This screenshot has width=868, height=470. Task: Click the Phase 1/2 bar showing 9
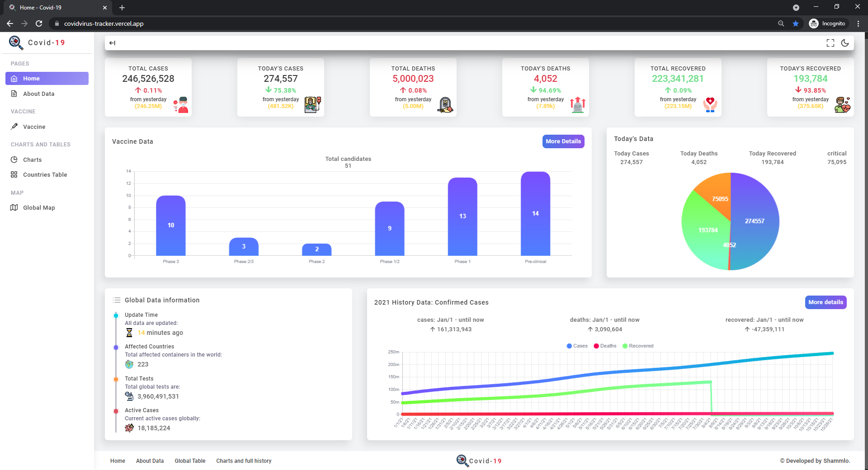coord(390,229)
